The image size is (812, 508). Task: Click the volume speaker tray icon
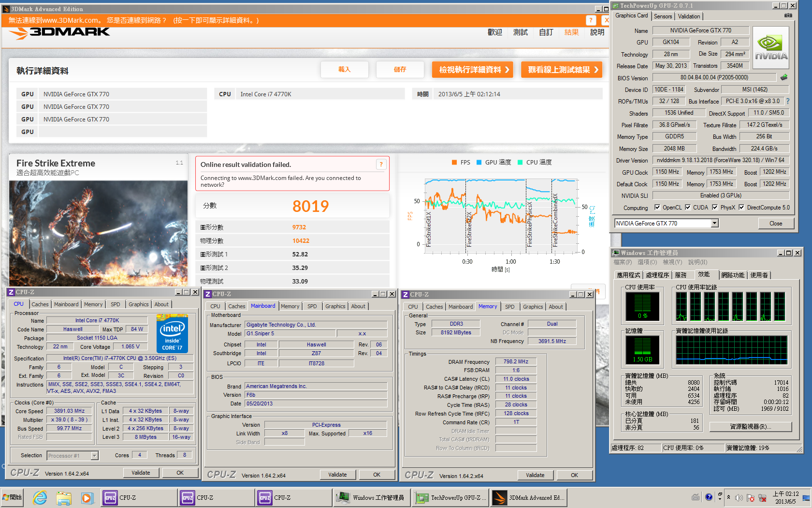point(739,497)
